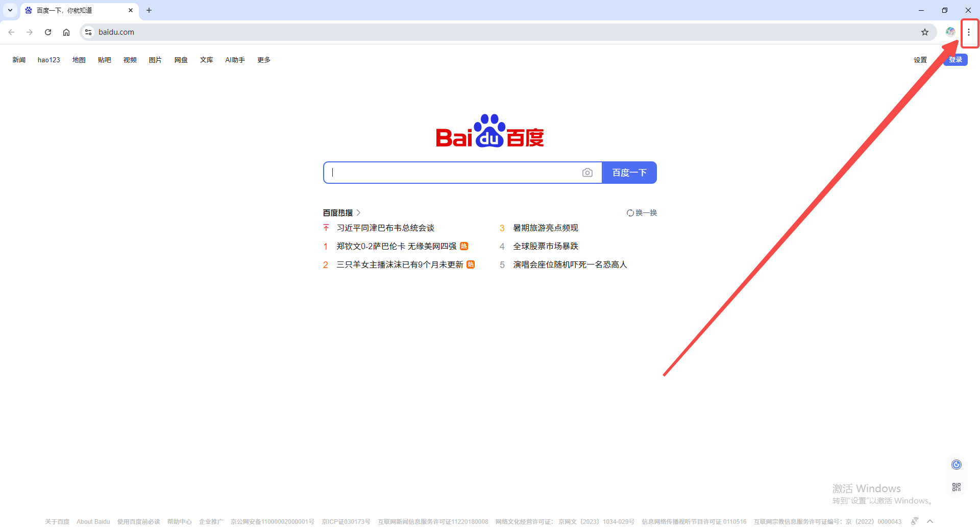The height and width of the screenshot is (531, 980).
Task: Open 演唱会座位随机吓死一名恐高人 hot search
Action: (x=570, y=264)
